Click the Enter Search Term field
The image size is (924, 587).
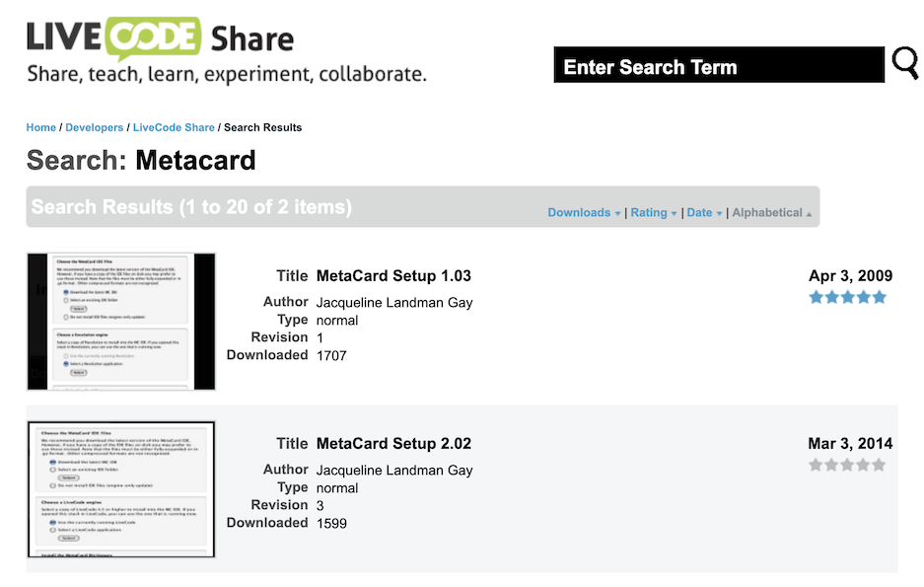tap(719, 66)
